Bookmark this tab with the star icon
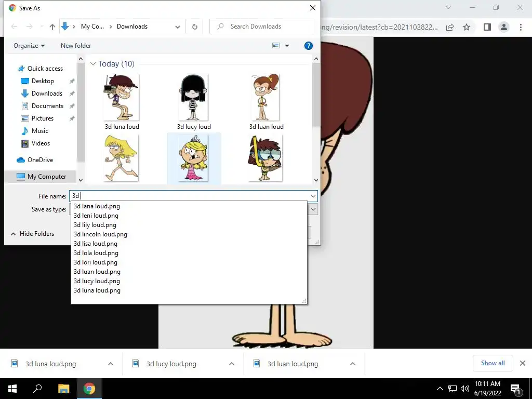 pos(467,27)
